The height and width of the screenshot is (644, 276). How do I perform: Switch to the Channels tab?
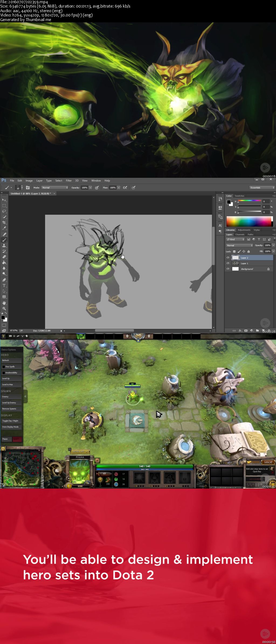click(240, 234)
